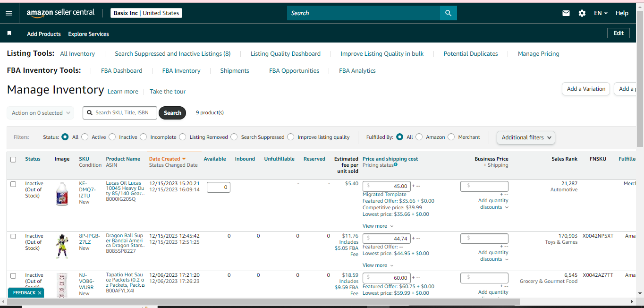Select the Incomplete status filter
Screen dimensions: 644x308
coord(144,137)
